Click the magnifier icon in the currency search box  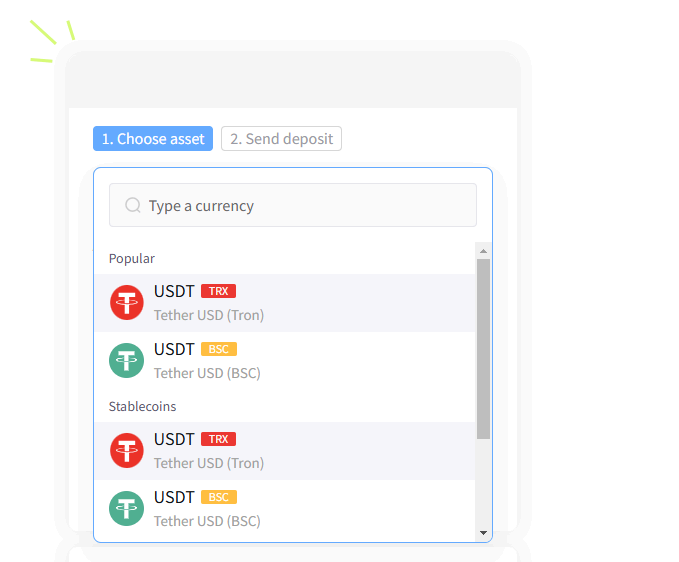tap(133, 205)
